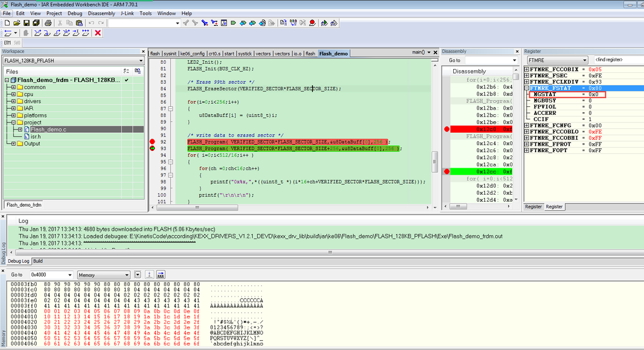Click the Save All toolbar icon
This screenshot has height=350, width=644.
(37, 23)
